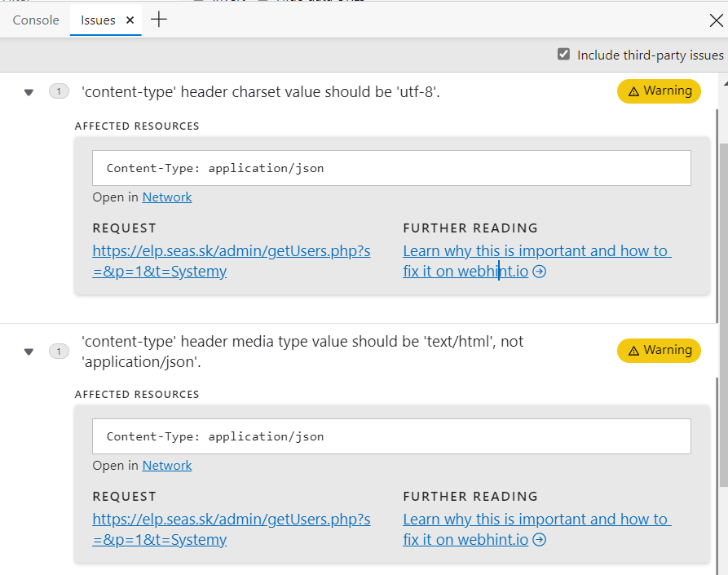Click external link arrow icon in charset issue
Viewport: 728px width, 575px height.
pyautogui.click(x=539, y=272)
